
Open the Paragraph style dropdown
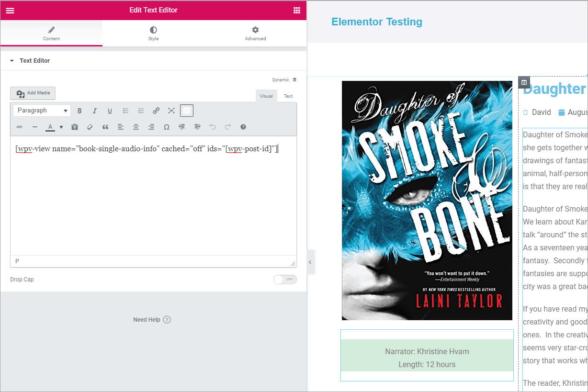(x=42, y=110)
